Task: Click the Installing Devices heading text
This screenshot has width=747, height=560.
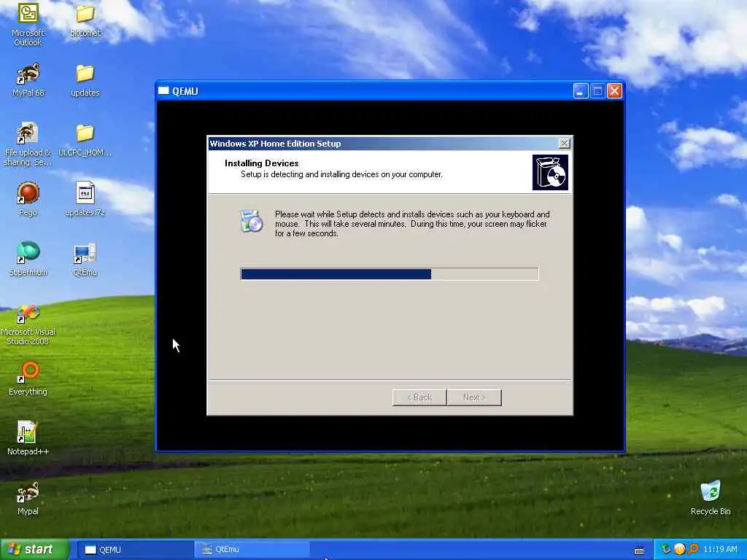Action: (262, 163)
